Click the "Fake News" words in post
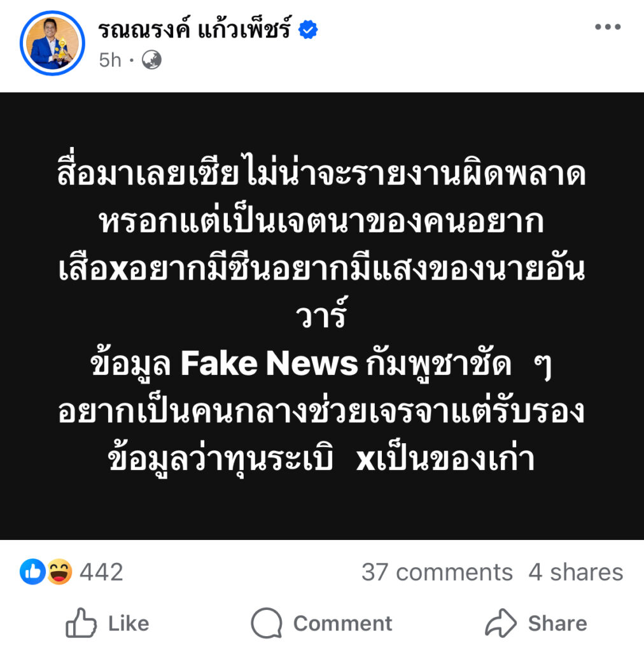 pos(269,364)
